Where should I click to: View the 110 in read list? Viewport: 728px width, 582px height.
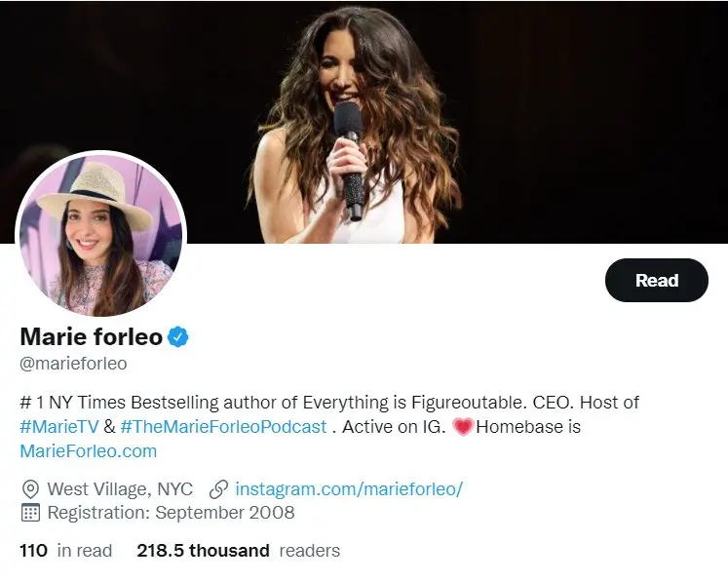pos(65,551)
